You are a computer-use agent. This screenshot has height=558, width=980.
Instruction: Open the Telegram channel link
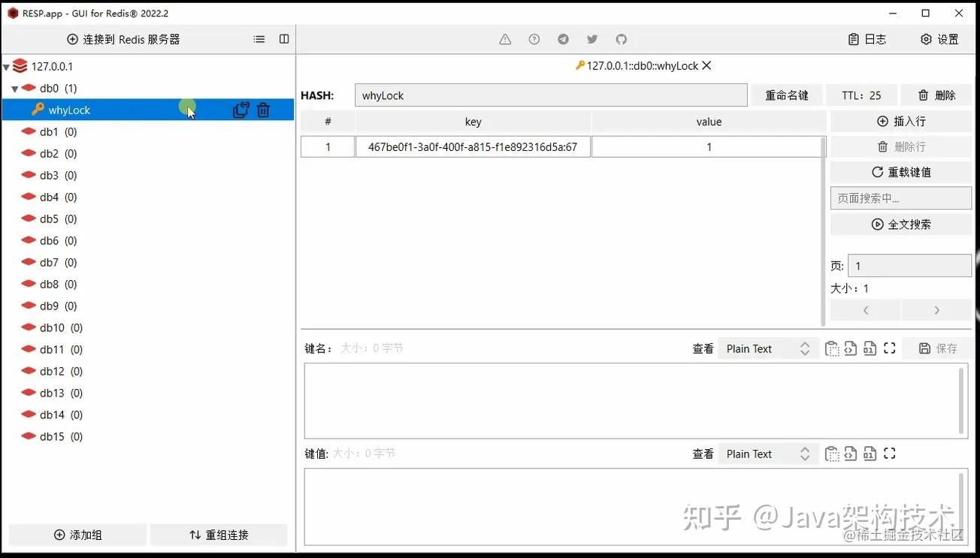click(x=563, y=39)
